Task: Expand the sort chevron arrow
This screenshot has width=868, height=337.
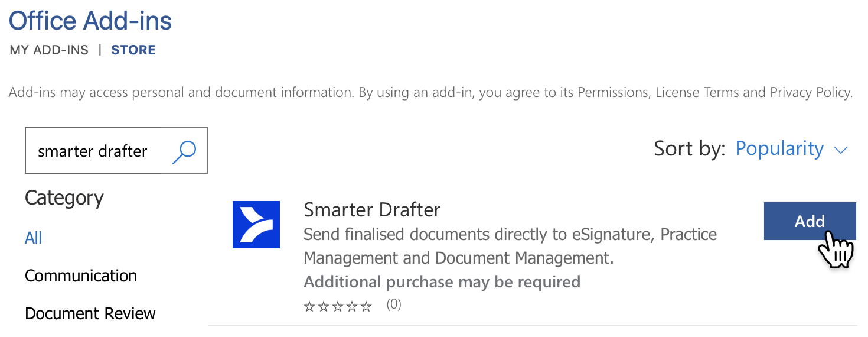Action: pyautogui.click(x=840, y=150)
